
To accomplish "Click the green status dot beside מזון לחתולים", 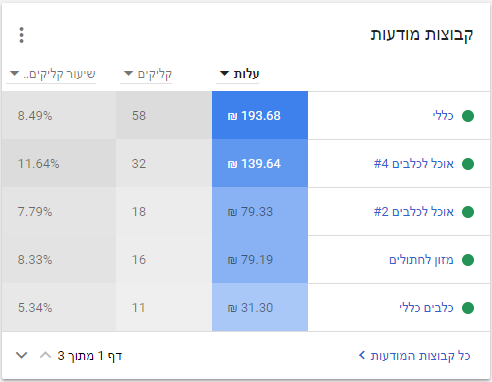I will [468, 260].
